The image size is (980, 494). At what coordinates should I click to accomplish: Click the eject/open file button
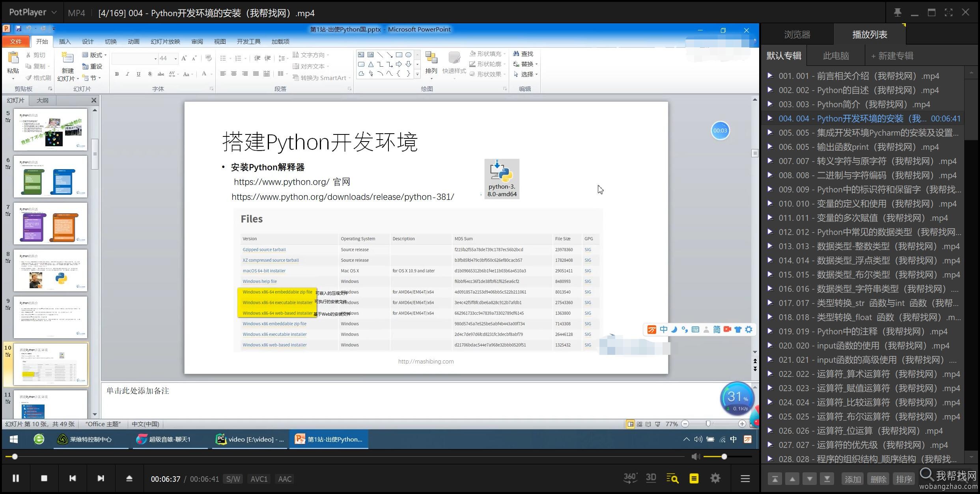(129, 478)
